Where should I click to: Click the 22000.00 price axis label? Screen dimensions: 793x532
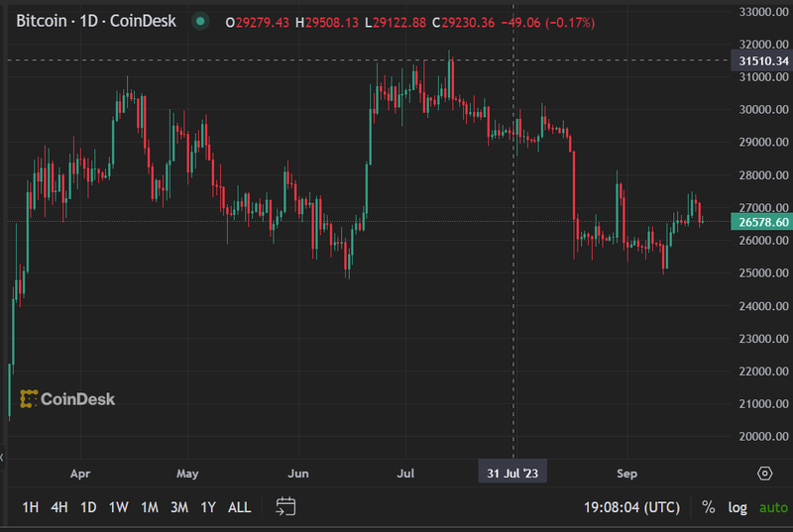pyautogui.click(x=763, y=371)
